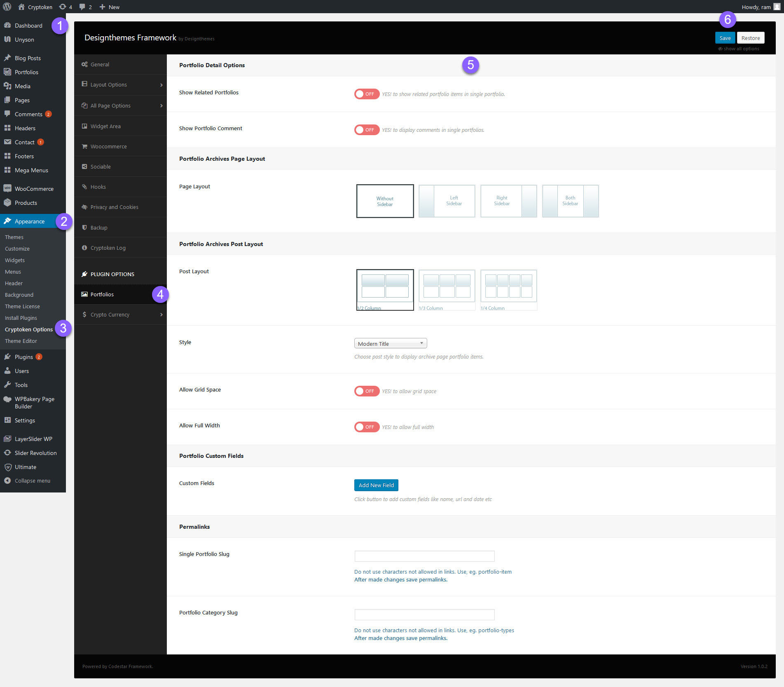Viewport: 784px width, 687px height.
Task: Click the Pages icon in sidebar
Action: point(7,100)
